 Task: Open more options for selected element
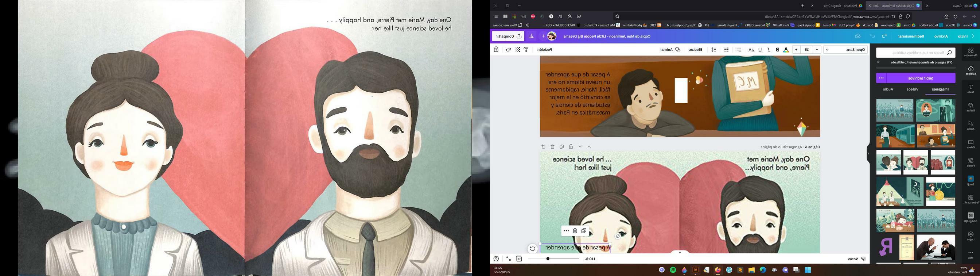click(x=566, y=231)
